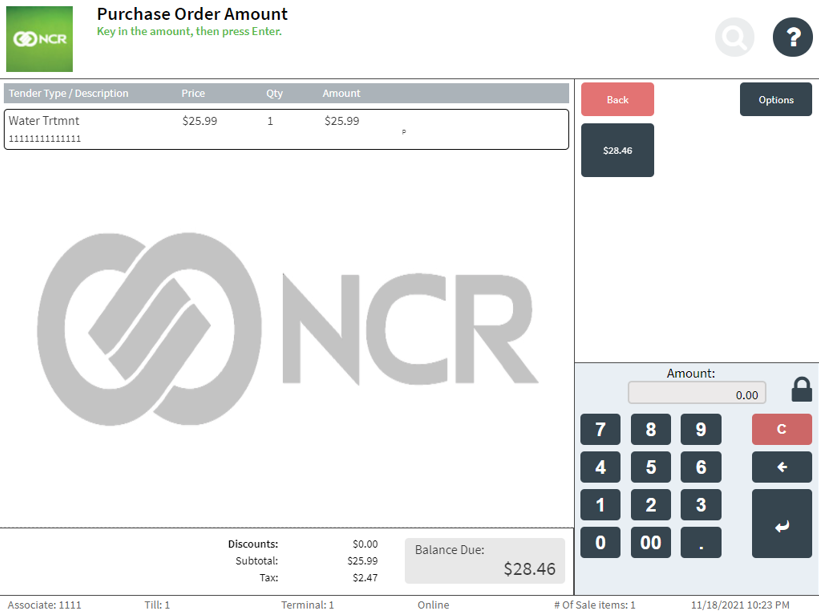Tap the 0 key on keypad
This screenshot has height=614, width=819.
tap(600, 543)
